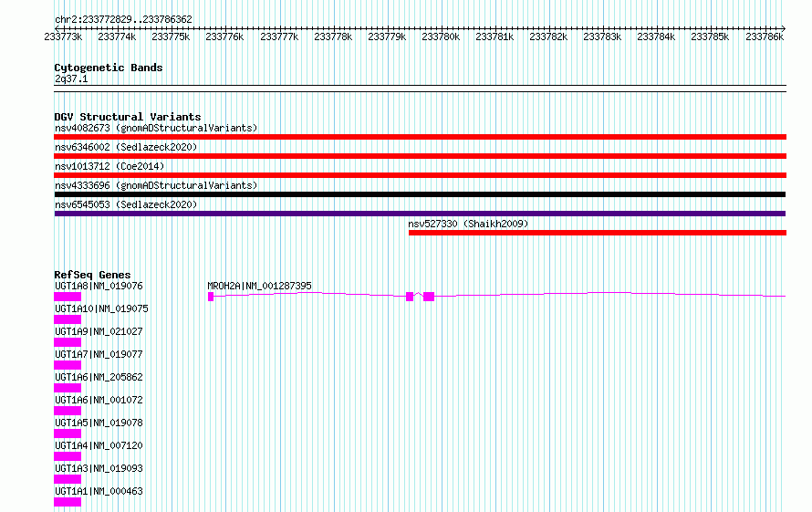Click the nsv4082673 gnomAD structural variant label
The height and width of the screenshot is (512, 812).
(156, 128)
